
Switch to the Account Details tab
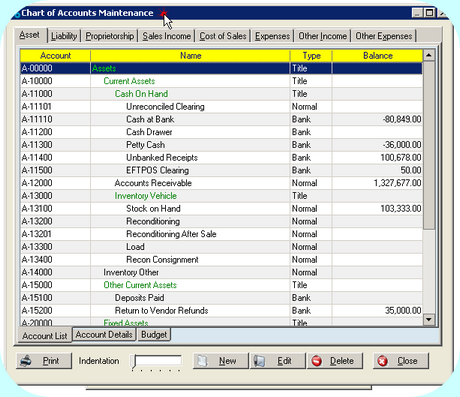104,334
